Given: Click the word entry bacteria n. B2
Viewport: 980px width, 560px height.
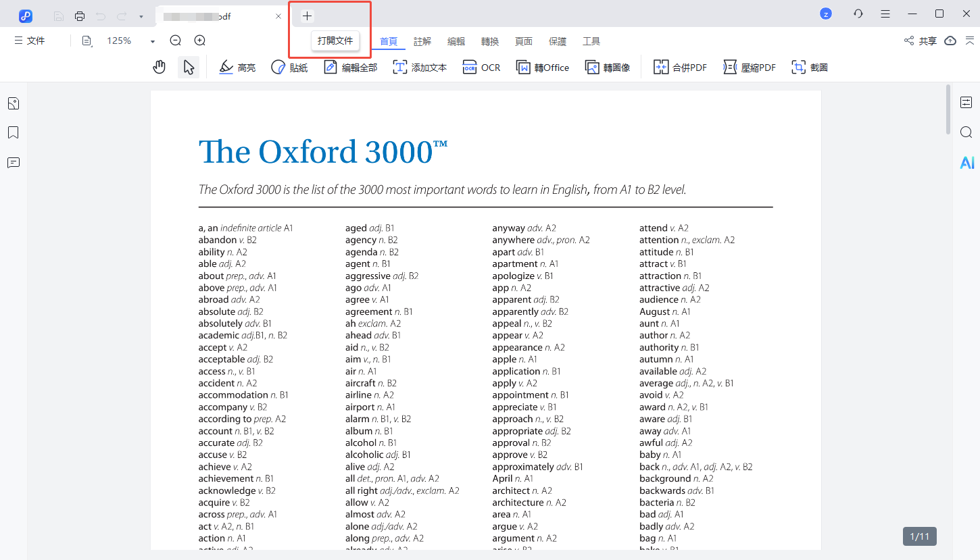Looking at the screenshot, I should point(667,503).
